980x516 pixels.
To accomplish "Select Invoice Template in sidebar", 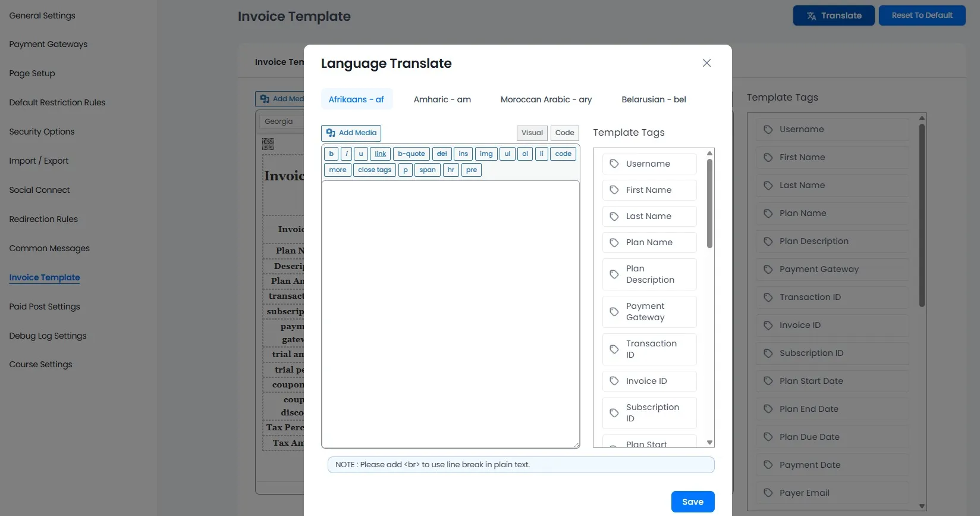I will click(45, 277).
